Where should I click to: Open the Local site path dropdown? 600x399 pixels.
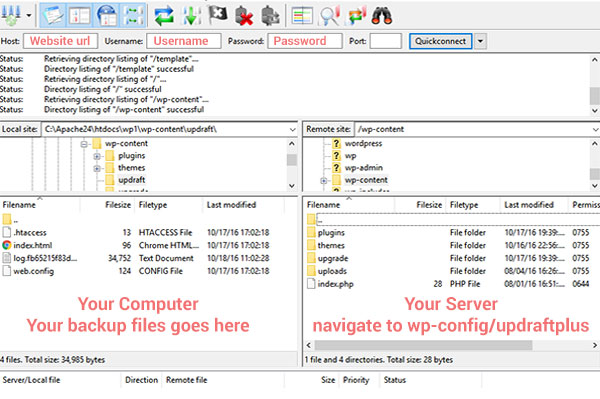292,130
